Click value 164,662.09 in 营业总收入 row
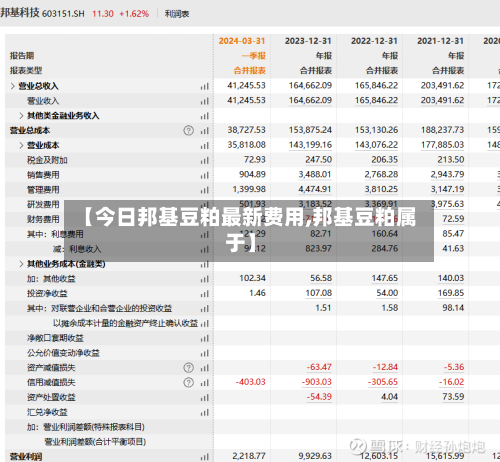 pyautogui.click(x=310, y=86)
